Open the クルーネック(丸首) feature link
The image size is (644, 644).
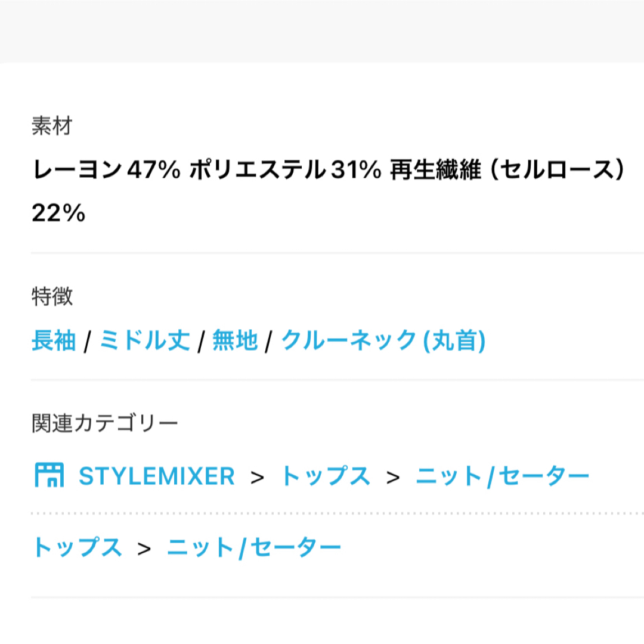(383, 340)
